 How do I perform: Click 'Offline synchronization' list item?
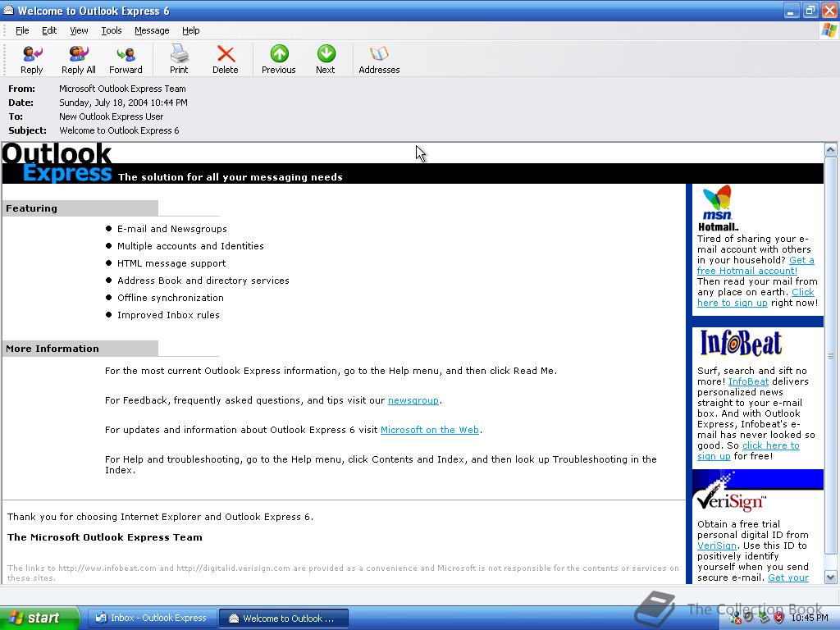coord(171,297)
